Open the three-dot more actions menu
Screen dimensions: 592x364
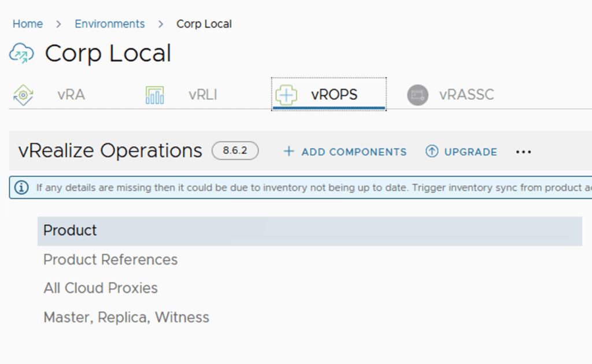click(523, 152)
